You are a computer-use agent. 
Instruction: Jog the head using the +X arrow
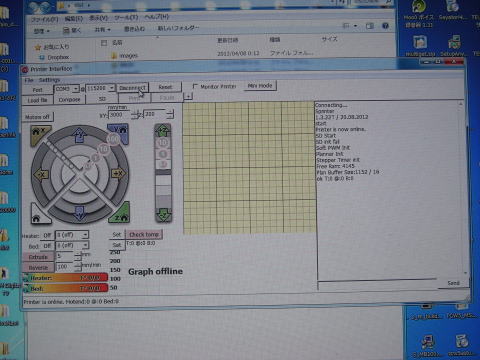(x=118, y=174)
